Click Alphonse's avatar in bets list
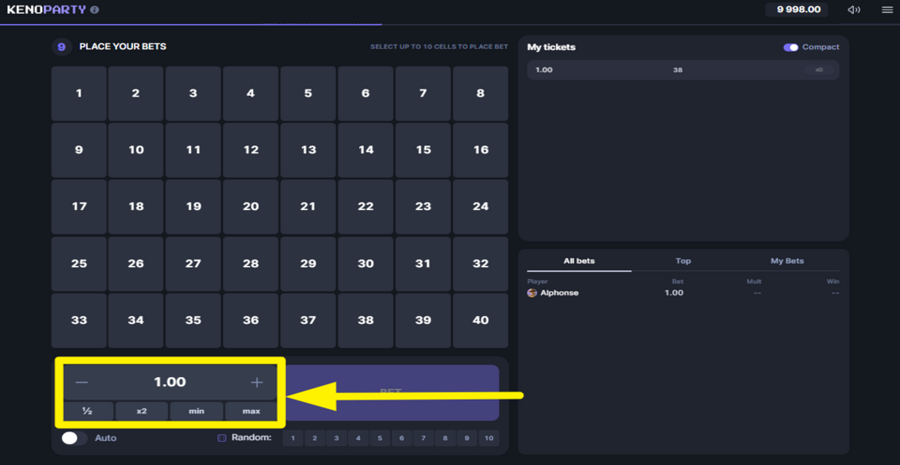Image resolution: width=900 pixels, height=465 pixels. pos(532,293)
